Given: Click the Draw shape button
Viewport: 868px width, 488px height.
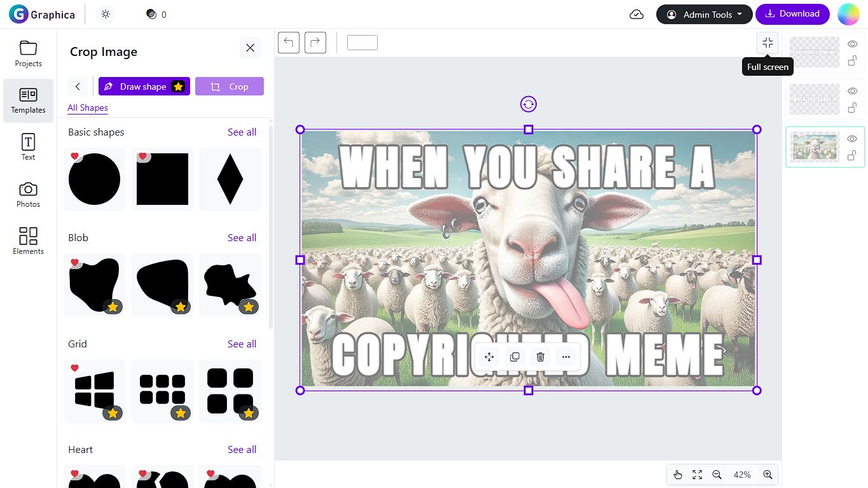Looking at the screenshot, I should tap(144, 87).
